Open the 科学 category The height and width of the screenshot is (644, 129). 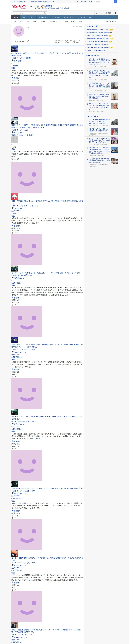pyautogui.click(x=66, y=22)
